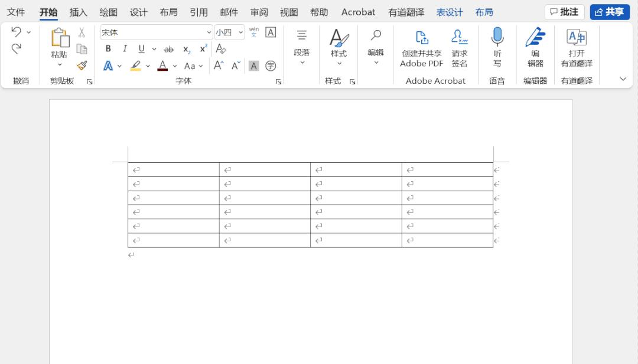Open 有道翻译 with the 打开有道翻译 button

576,50
